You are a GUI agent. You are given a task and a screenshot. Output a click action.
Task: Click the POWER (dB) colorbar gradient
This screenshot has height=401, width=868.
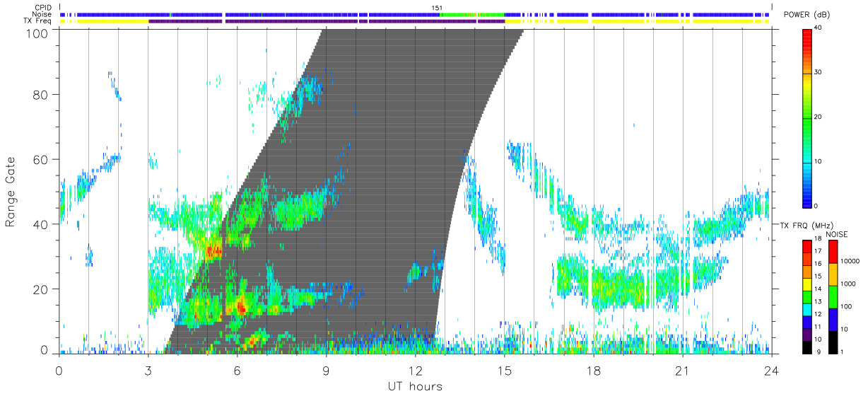click(x=807, y=117)
